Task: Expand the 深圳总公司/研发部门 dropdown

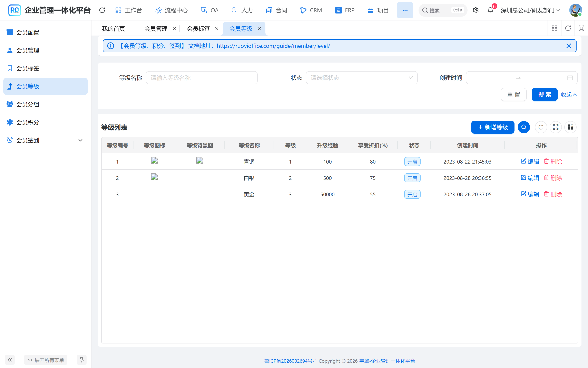Action: (x=530, y=10)
